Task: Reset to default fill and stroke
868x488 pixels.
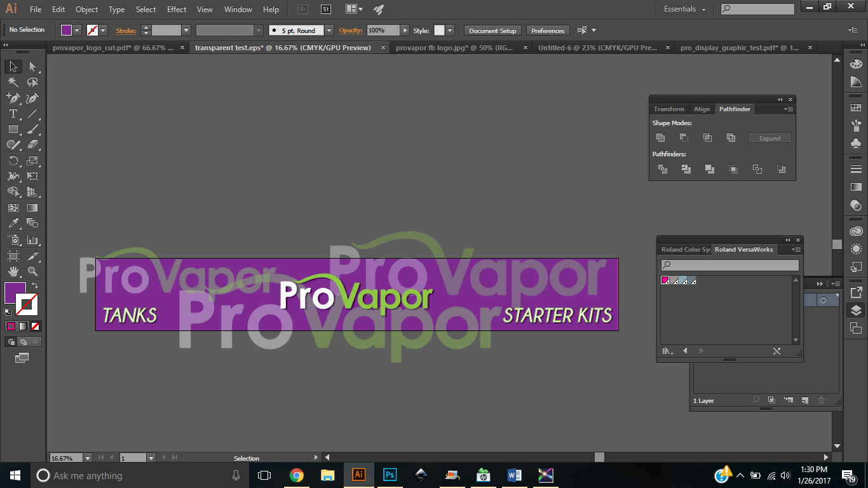Action: (8, 312)
